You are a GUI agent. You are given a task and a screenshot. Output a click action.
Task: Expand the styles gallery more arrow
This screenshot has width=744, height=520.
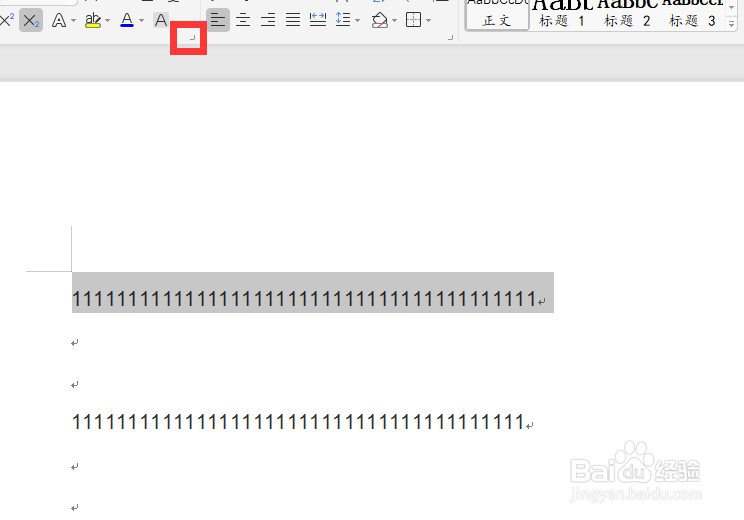(732, 24)
